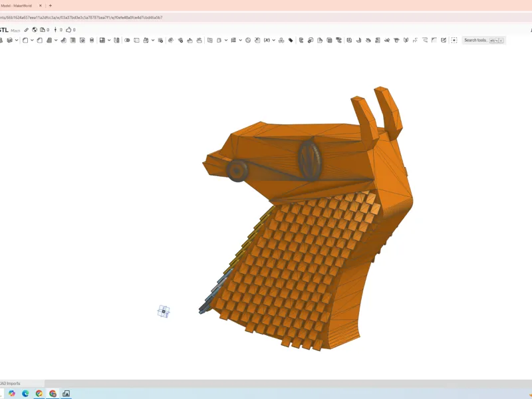Screen dimensions: 532x399
Task: Expand the Variable (x) dropdown arrow
Action: click(273, 40)
